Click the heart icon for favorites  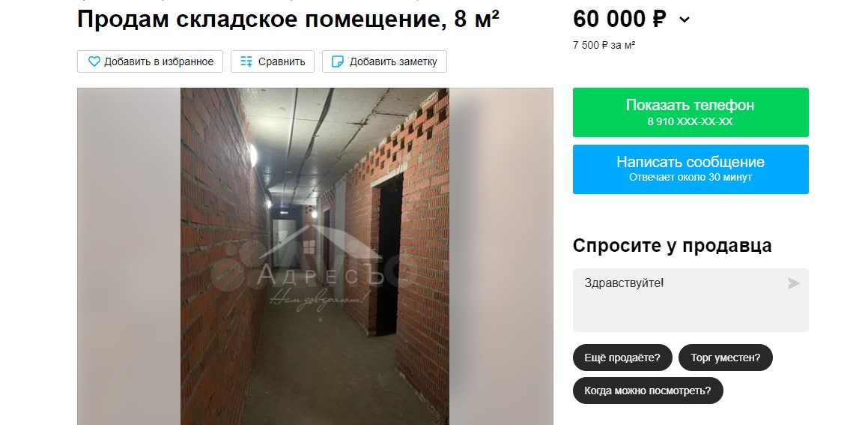tap(94, 61)
